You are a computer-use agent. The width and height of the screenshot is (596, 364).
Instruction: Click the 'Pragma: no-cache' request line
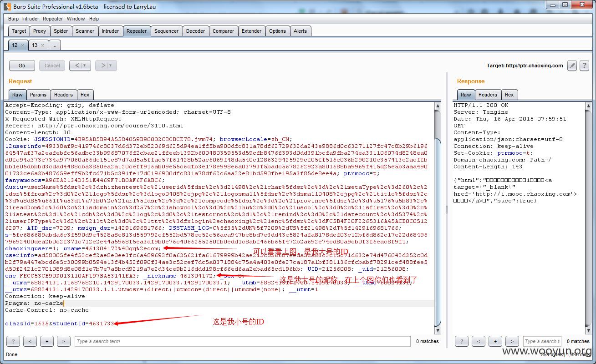[x=34, y=303]
